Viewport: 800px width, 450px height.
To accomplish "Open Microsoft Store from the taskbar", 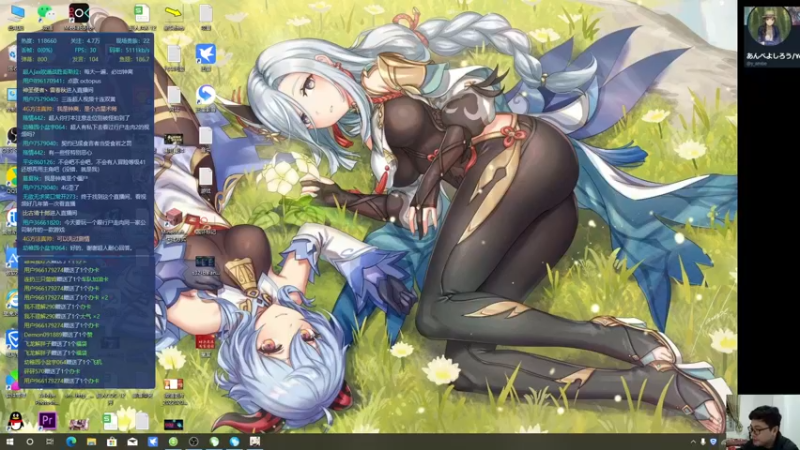I will (112, 441).
